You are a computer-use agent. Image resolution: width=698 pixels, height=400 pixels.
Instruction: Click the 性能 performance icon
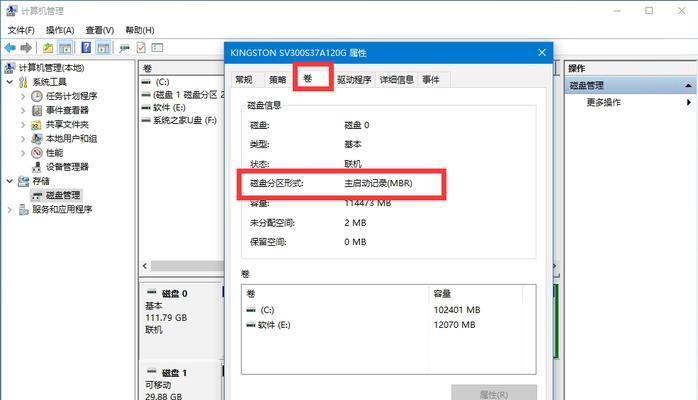37,153
